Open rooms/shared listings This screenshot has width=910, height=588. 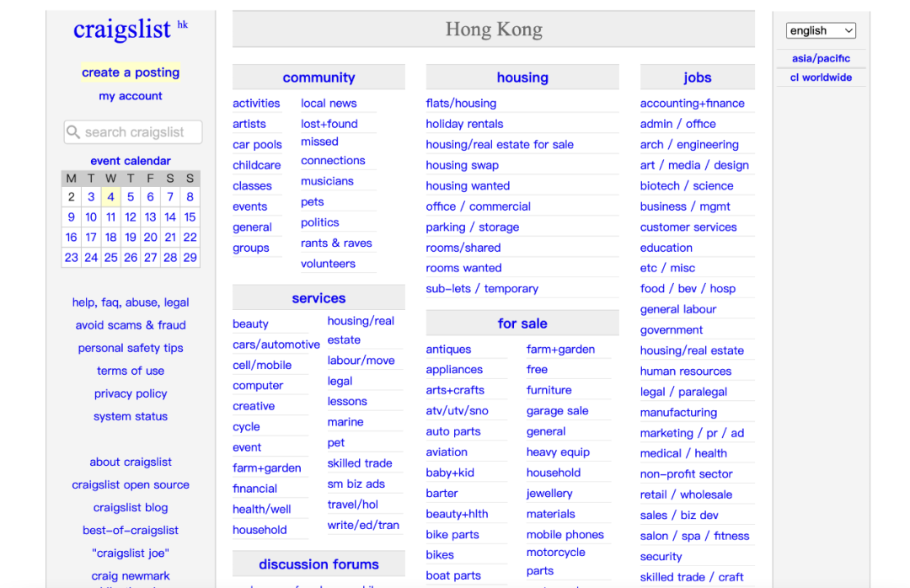pyautogui.click(x=463, y=248)
